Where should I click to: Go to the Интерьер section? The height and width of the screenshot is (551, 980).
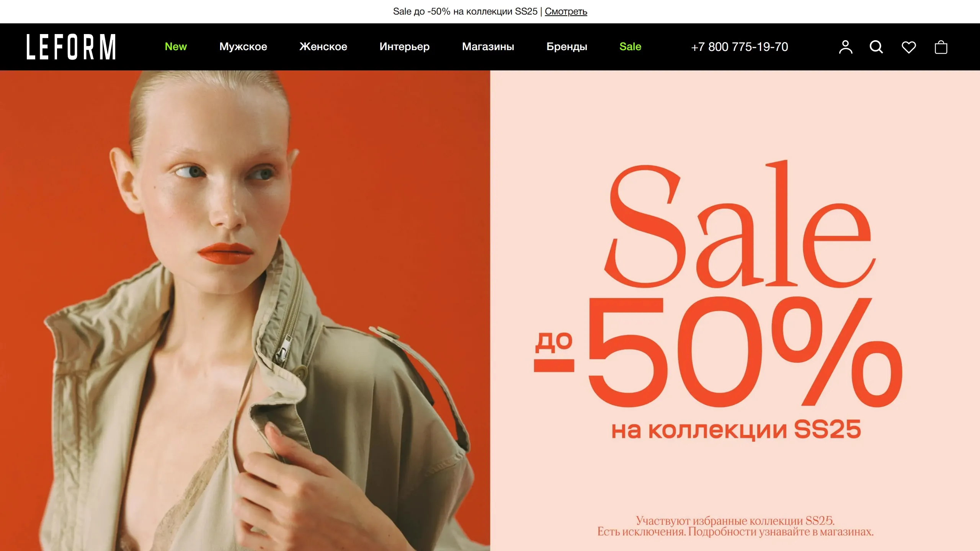[x=405, y=47]
